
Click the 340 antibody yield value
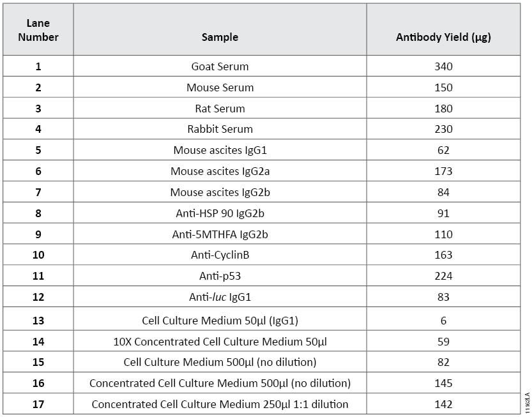443,66
